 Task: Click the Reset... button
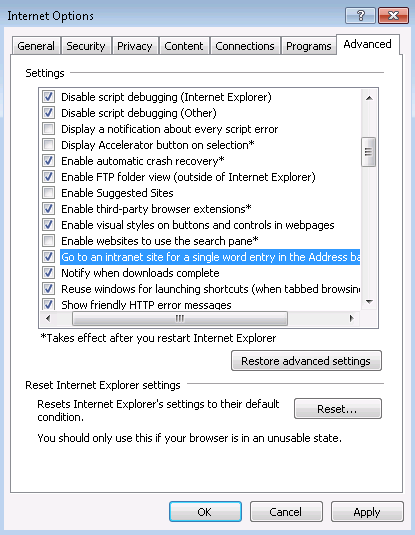click(x=338, y=408)
